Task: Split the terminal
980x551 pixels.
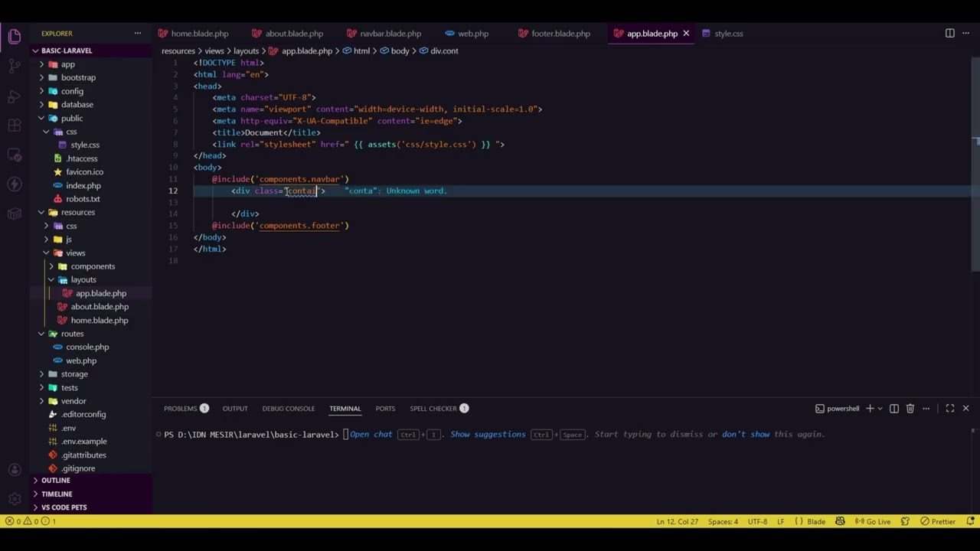Action: [893, 409]
